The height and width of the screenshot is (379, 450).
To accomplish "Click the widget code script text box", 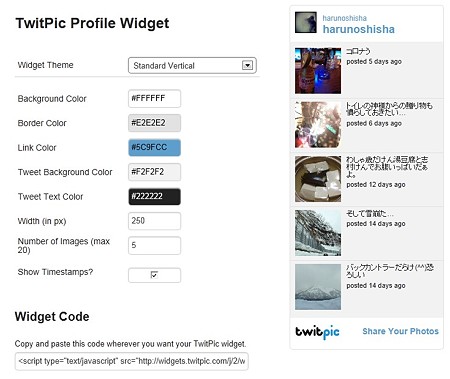I will click(132, 361).
